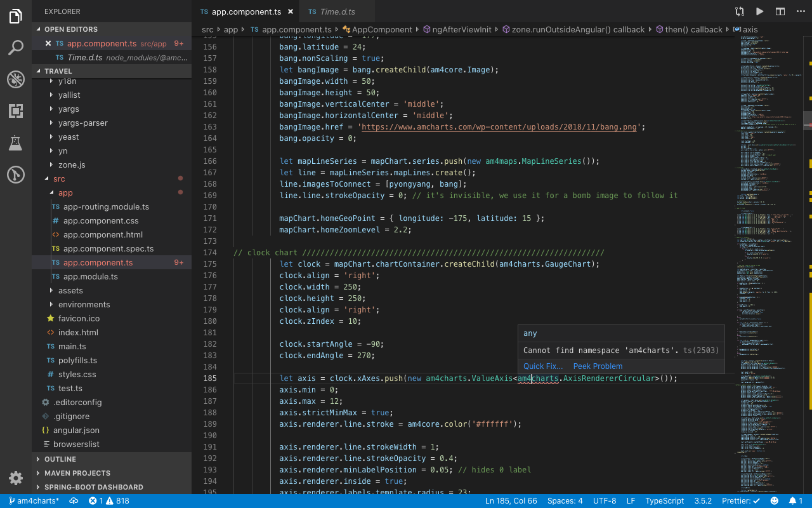Screen dimensions: 812x508
Task: Open angular.json file
Action: pyautogui.click(x=112, y=431)
